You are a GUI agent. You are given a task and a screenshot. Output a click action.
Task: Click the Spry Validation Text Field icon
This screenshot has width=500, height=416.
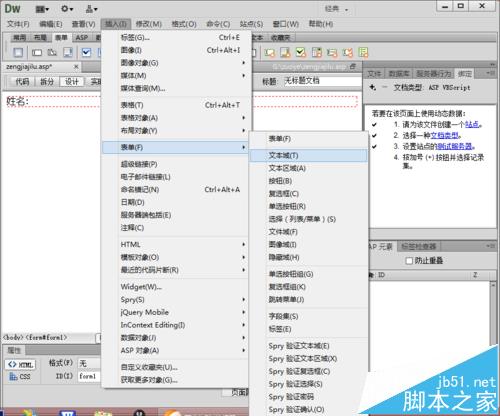point(269,52)
